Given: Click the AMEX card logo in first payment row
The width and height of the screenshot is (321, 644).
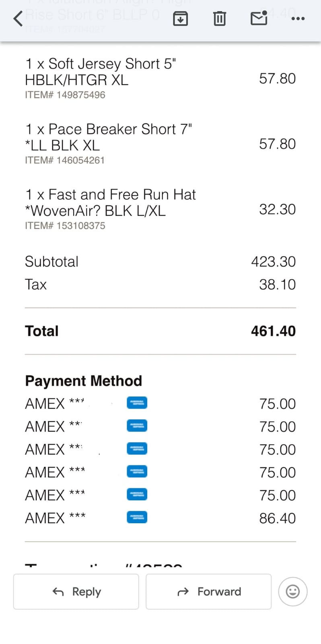Looking at the screenshot, I should click(137, 403).
